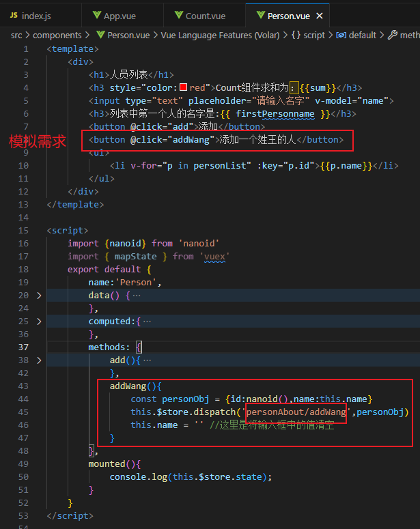Screen dimensions: 420x529
Task: Click 'personAbout/addWang' dispatch string
Action: tap(296, 412)
